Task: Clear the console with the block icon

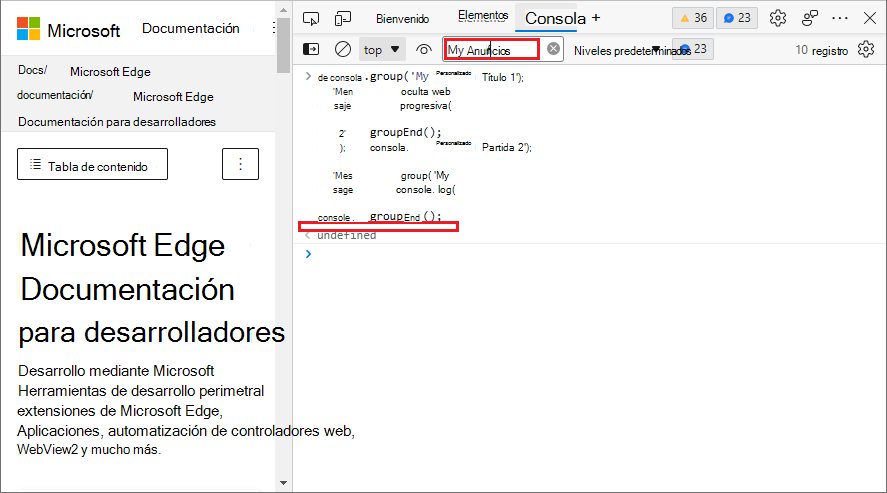Action: pyautogui.click(x=343, y=50)
